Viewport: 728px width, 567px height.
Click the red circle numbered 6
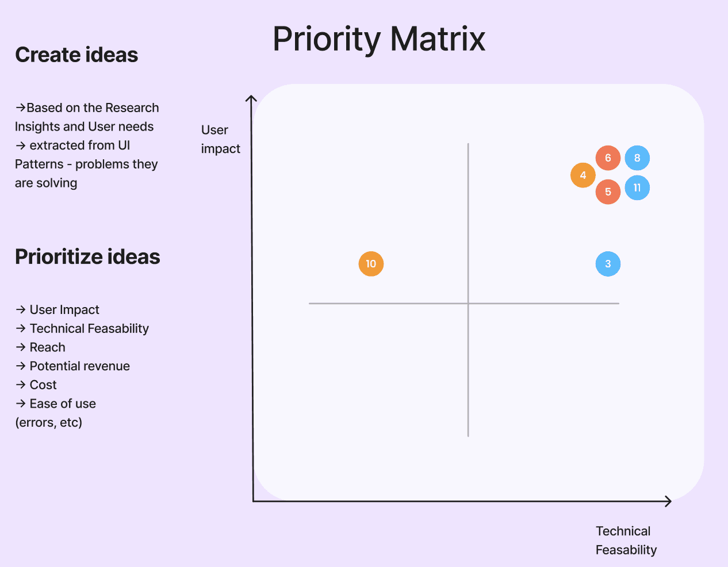[608, 158]
